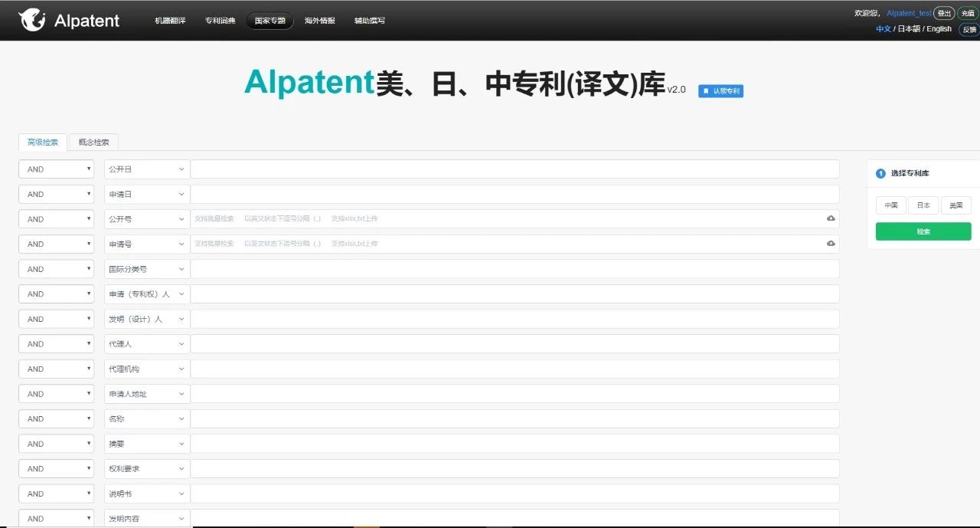980x528 pixels.
Task: Focus the 申请（专利权）人 text input
Action: click(514, 294)
